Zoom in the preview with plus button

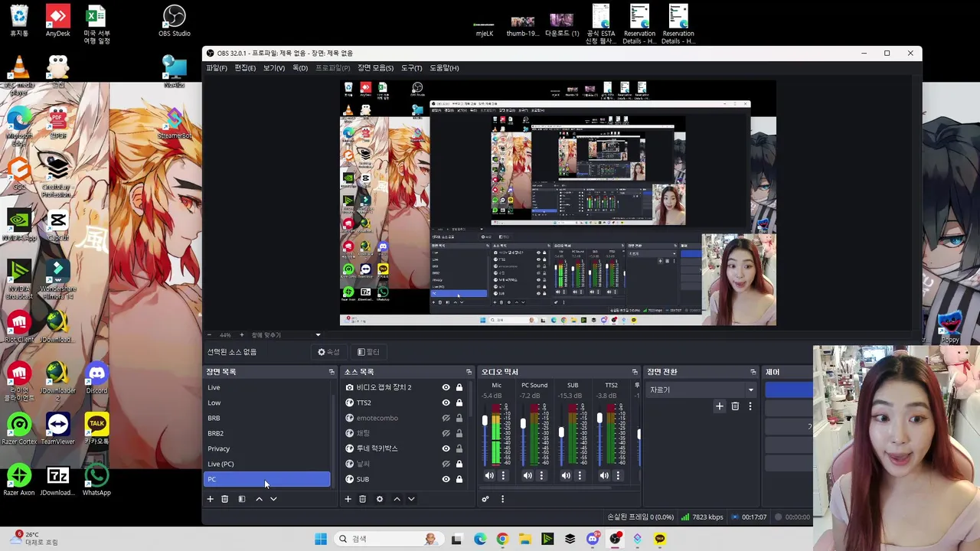pos(241,335)
